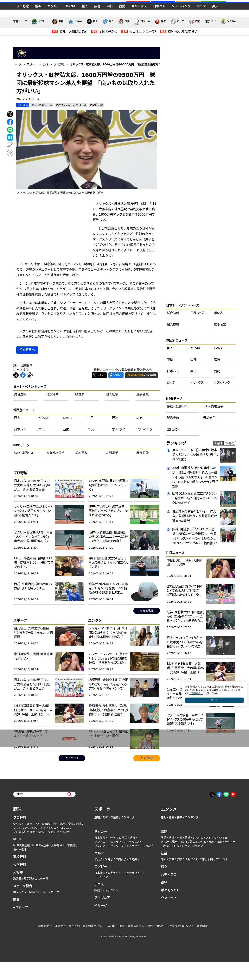Click the X icon under シェアする

coord(16,375)
